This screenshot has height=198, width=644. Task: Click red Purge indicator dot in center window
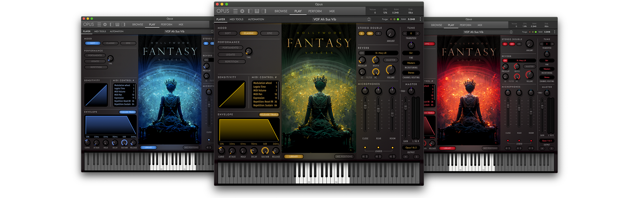pyautogui.click(x=391, y=19)
